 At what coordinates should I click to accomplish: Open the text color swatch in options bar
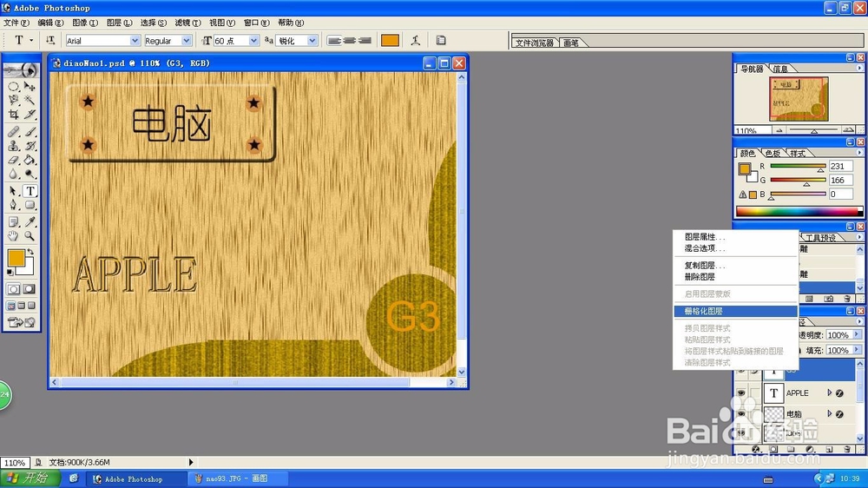click(x=390, y=41)
